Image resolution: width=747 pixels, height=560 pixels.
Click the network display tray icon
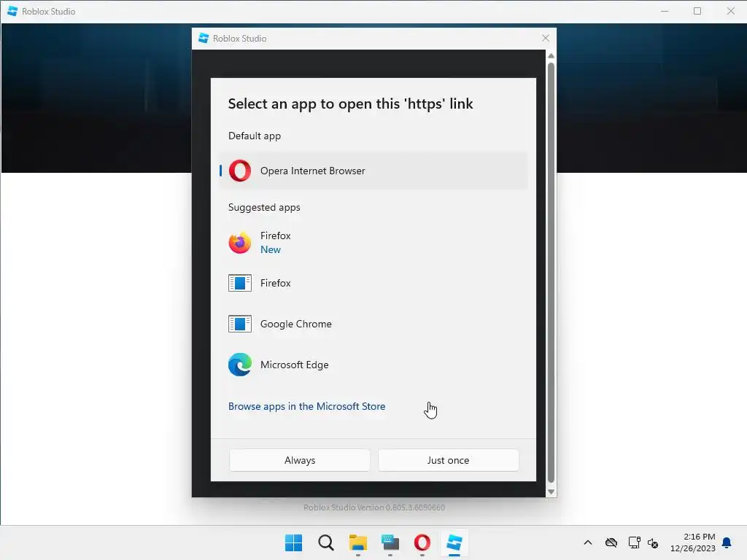pyautogui.click(x=634, y=542)
